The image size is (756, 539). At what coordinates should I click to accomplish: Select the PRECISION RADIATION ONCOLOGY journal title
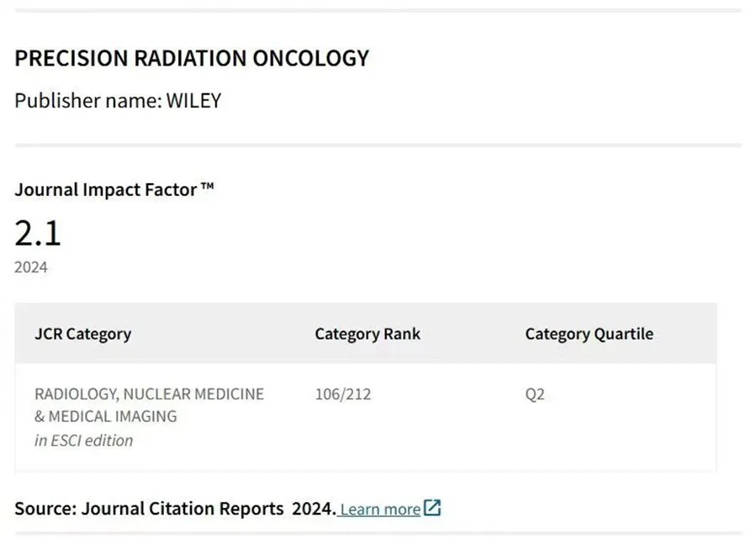point(192,58)
